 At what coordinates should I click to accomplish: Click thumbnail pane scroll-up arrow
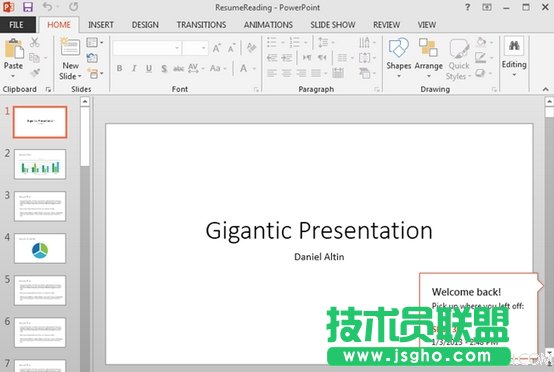click(85, 102)
